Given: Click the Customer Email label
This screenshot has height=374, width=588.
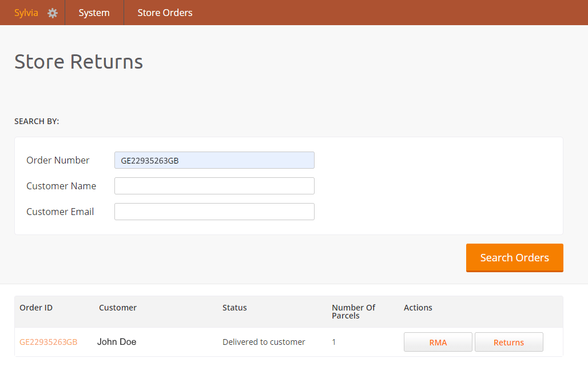Looking at the screenshot, I should (x=60, y=212).
